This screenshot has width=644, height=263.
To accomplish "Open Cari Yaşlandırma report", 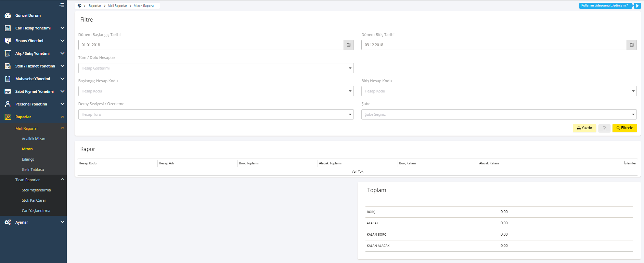I will [36, 211].
